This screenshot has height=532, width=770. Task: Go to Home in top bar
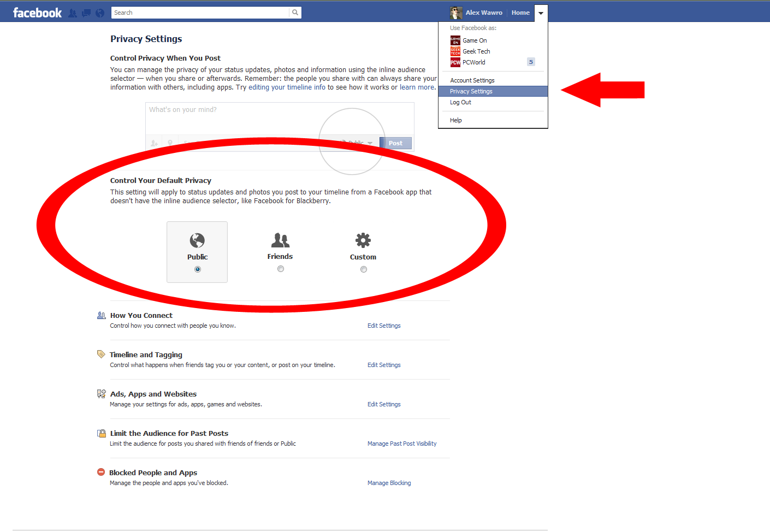point(520,13)
